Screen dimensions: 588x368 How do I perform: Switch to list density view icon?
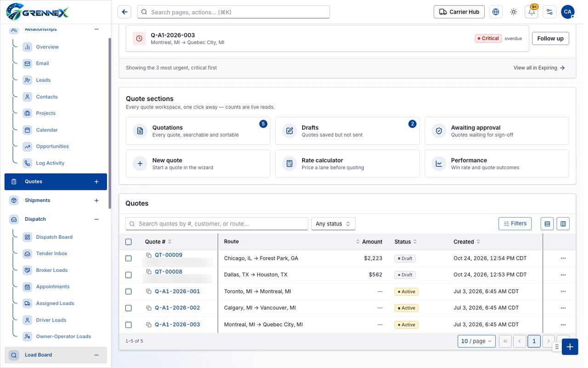[x=547, y=224]
